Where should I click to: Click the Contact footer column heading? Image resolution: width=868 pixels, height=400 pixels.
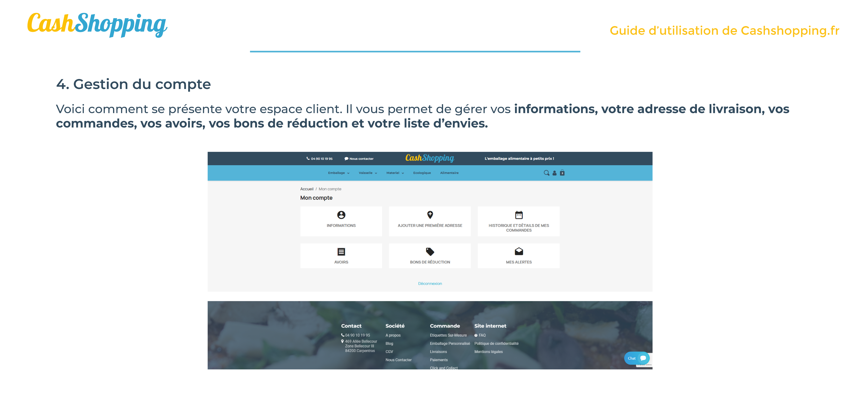pyautogui.click(x=351, y=326)
